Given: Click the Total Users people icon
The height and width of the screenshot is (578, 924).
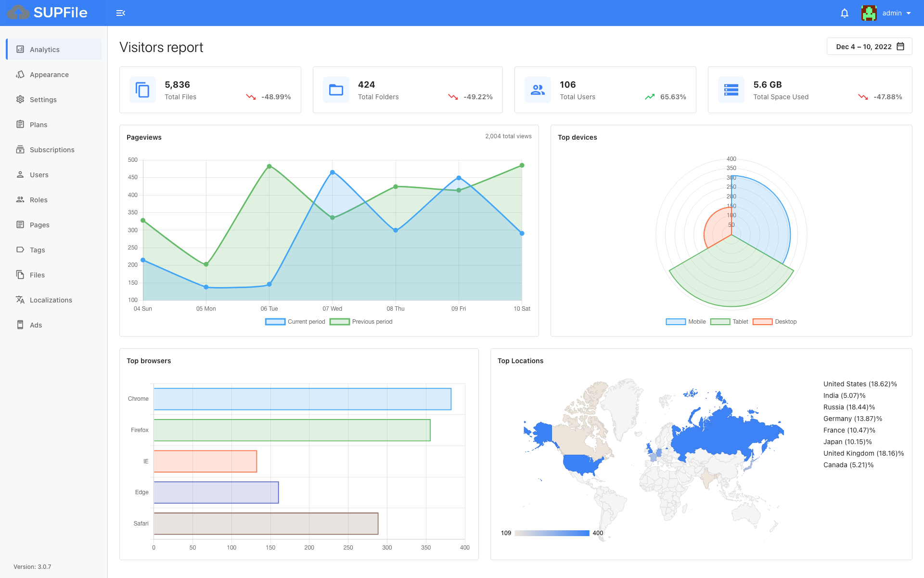Looking at the screenshot, I should pyautogui.click(x=538, y=90).
